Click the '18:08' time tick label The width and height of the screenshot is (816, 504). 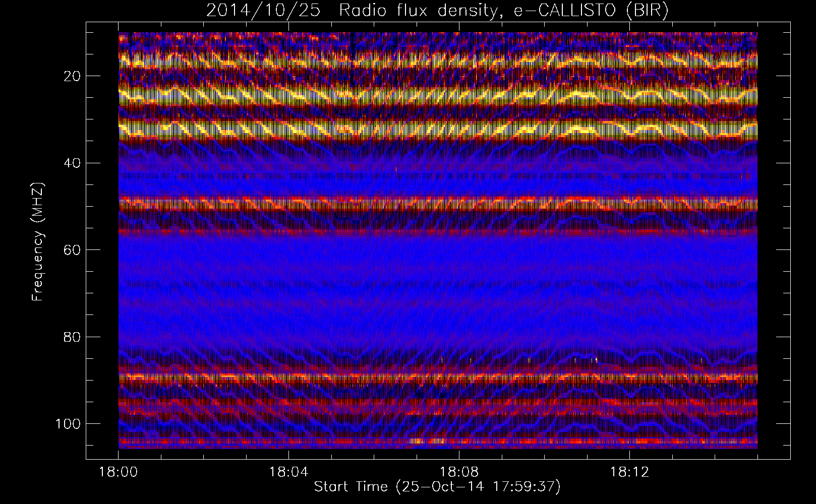(459, 472)
